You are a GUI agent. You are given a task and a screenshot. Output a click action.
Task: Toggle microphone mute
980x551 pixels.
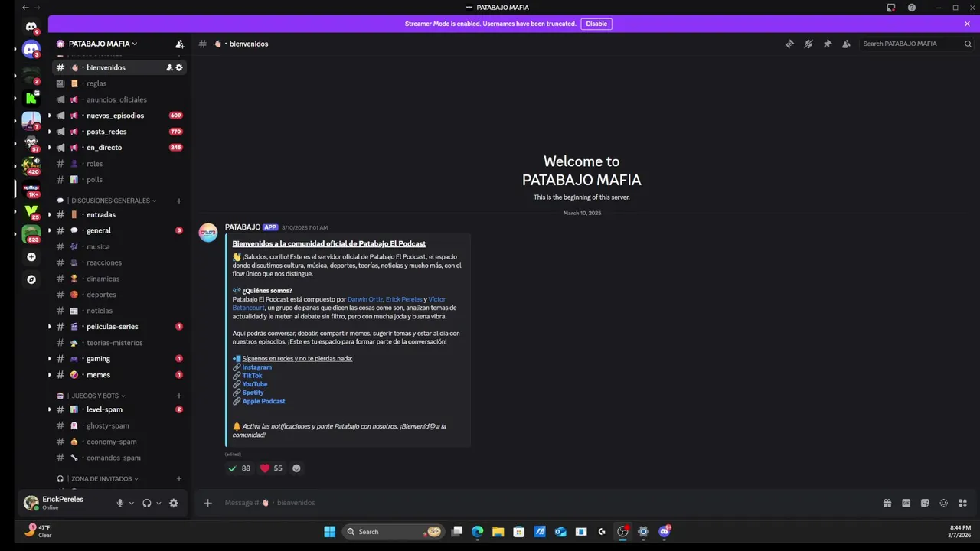click(x=119, y=503)
